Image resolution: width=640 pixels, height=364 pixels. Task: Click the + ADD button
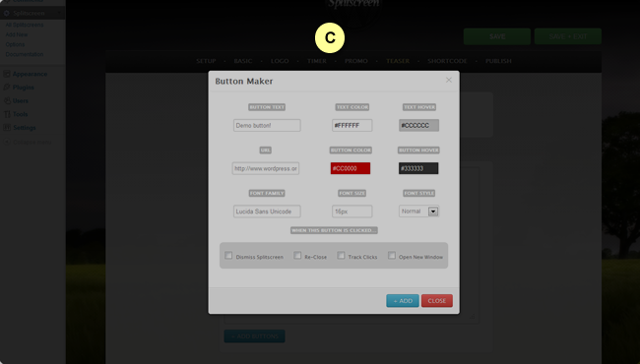tap(403, 301)
